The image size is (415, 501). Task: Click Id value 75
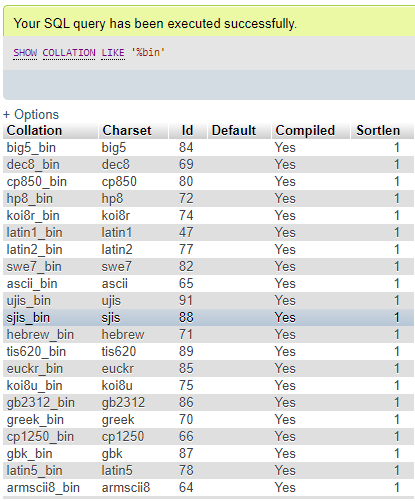click(x=186, y=386)
